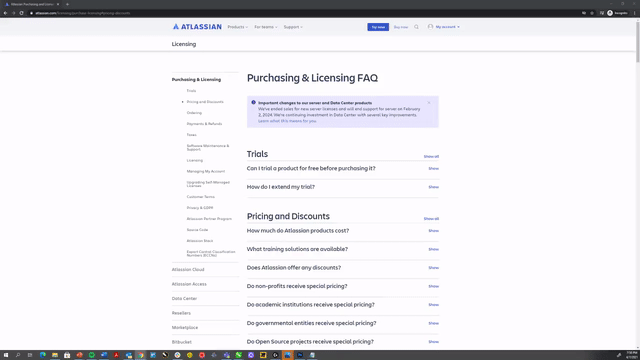Go to Taxes in the sidebar
Screen dimensions: 640x360
coord(191,135)
